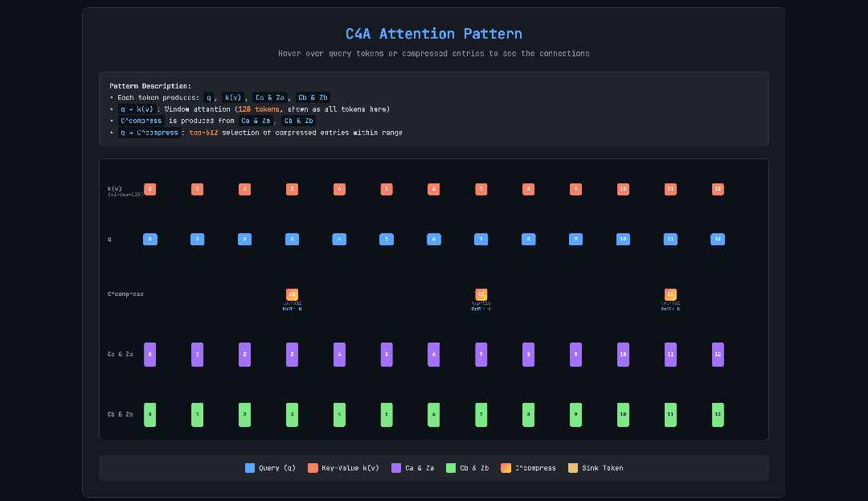This screenshot has width=868, height=501.
Task: Select query token q 8
Action: [x=529, y=239]
